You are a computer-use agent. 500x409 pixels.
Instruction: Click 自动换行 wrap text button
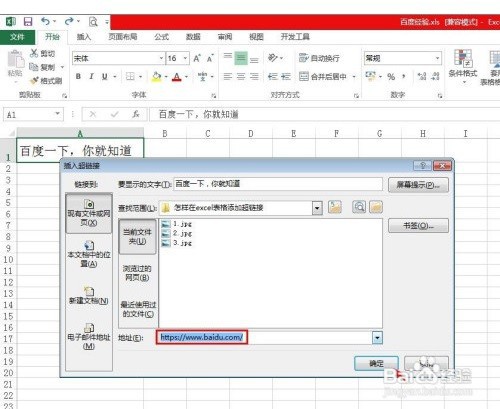(319, 58)
